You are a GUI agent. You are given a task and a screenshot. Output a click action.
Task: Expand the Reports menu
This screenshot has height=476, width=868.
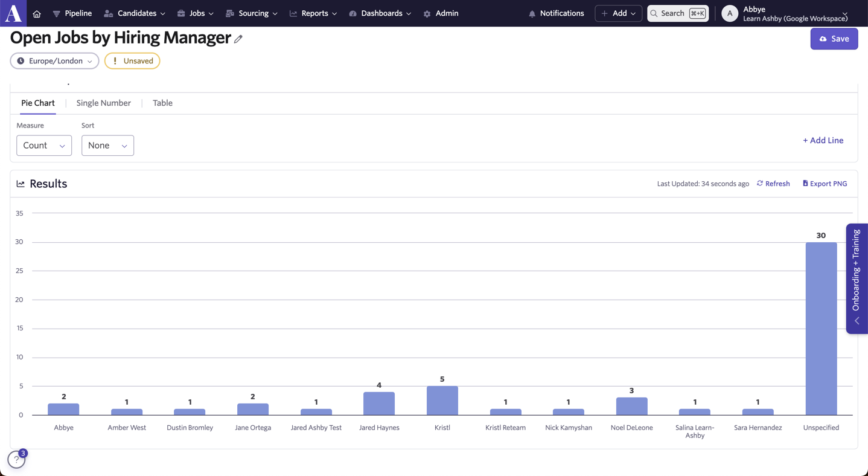click(x=313, y=13)
